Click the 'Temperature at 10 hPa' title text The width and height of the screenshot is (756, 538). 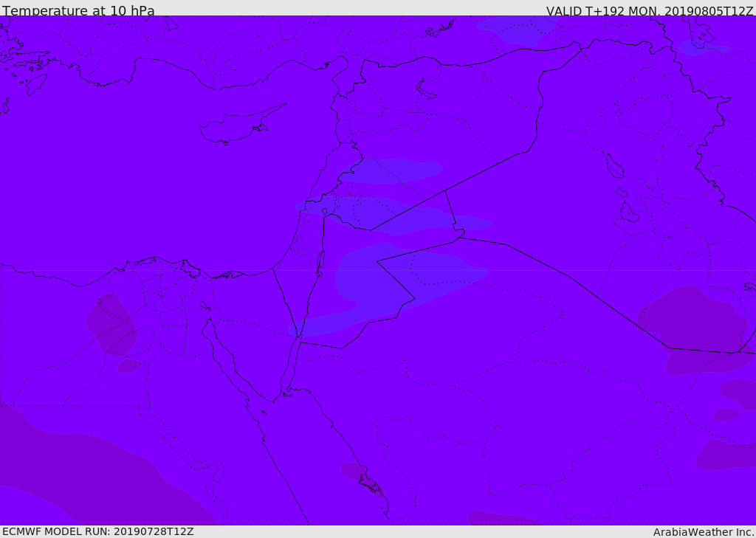tap(78, 10)
